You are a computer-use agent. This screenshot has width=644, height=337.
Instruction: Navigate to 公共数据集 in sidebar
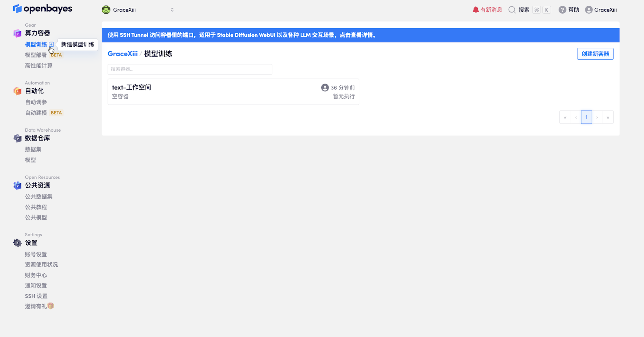[39, 197]
